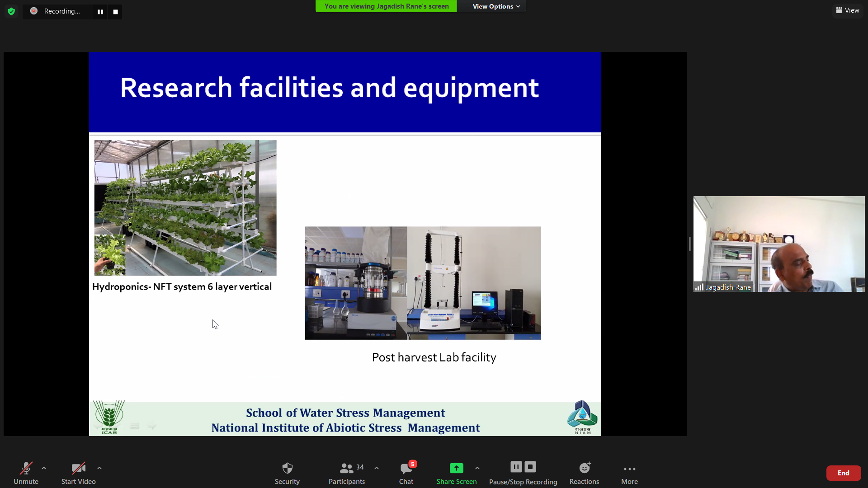Start Video camera toggle
The width and height of the screenshot is (868, 488).
click(78, 472)
